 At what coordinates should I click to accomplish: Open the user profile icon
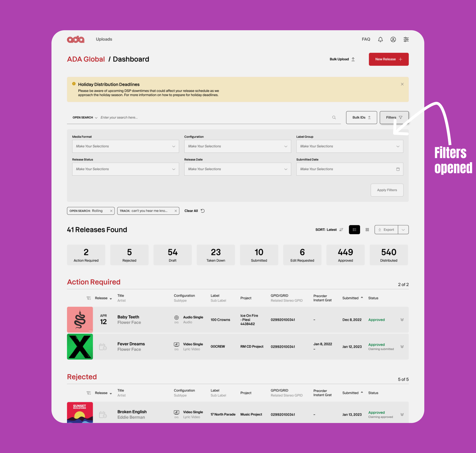pyautogui.click(x=393, y=39)
